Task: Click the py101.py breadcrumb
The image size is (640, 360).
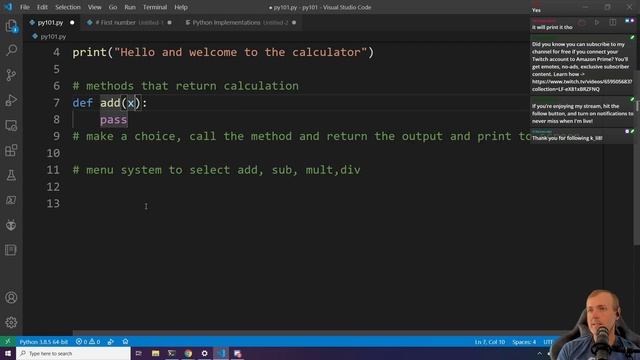Action: 53,37
